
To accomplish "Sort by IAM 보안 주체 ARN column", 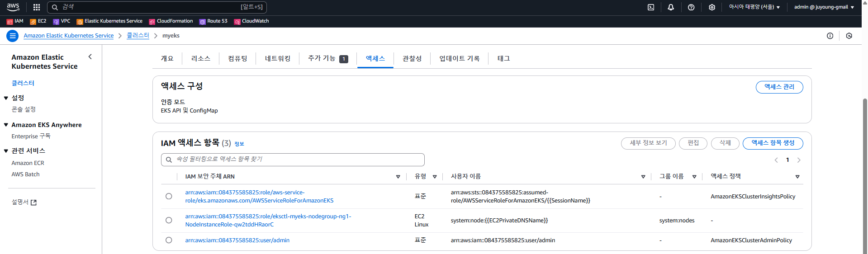I will [398, 177].
